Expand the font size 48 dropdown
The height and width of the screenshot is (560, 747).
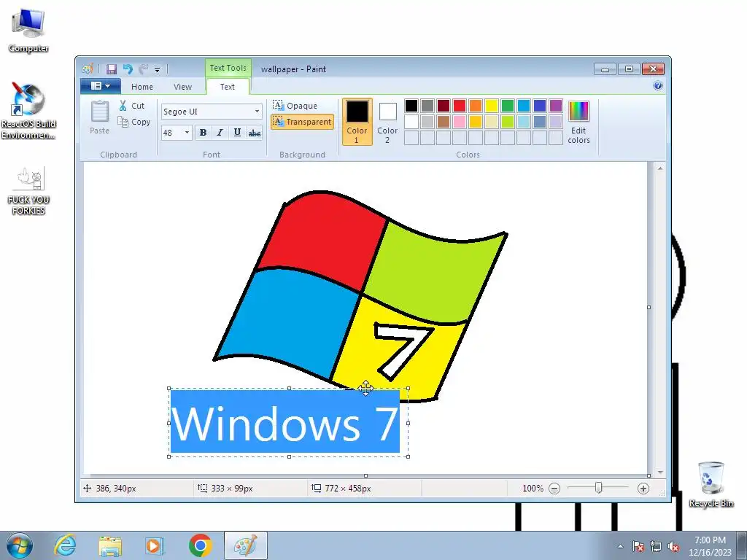187,133
